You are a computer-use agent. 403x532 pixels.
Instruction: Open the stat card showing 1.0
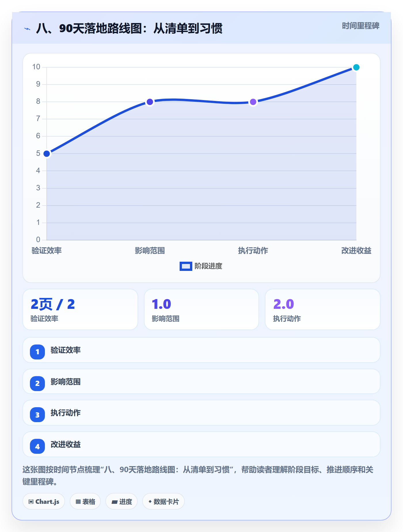tap(201, 309)
